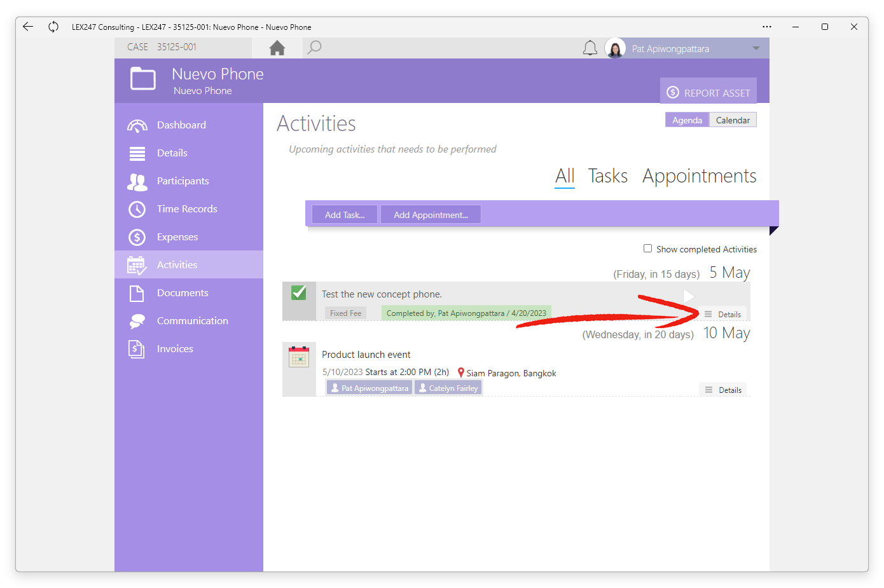
Task: Click the Completed by Pat Apiwongpattara label
Action: click(466, 313)
